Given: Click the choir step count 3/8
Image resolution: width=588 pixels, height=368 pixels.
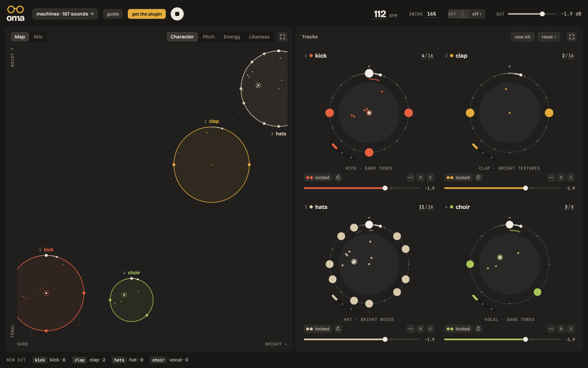Looking at the screenshot, I should 569,207.
